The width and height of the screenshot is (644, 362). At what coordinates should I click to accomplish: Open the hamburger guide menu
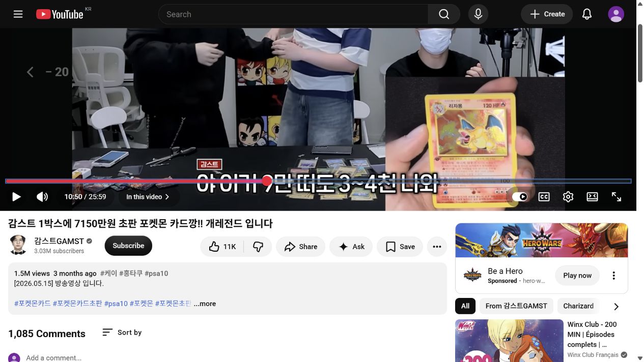click(18, 14)
